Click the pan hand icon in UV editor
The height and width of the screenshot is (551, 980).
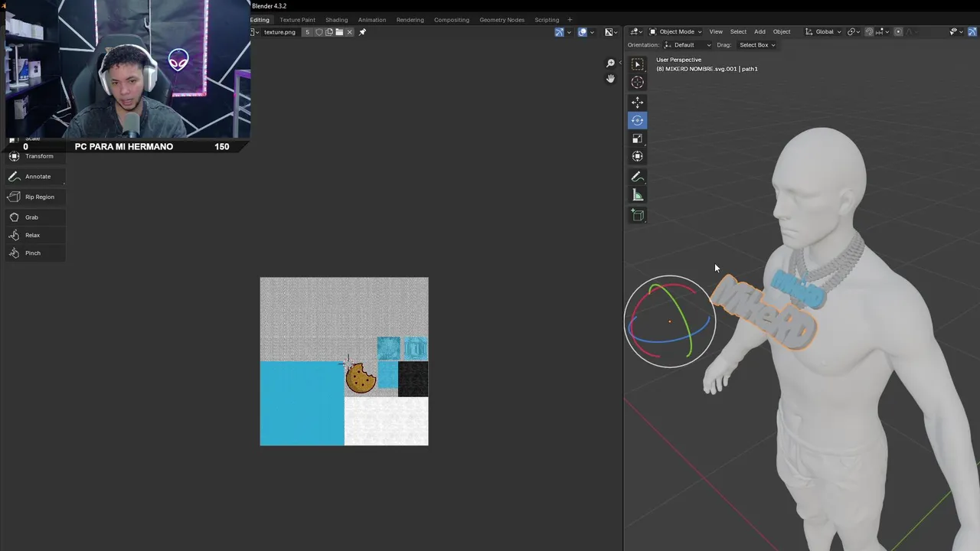click(x=610, y=79)
